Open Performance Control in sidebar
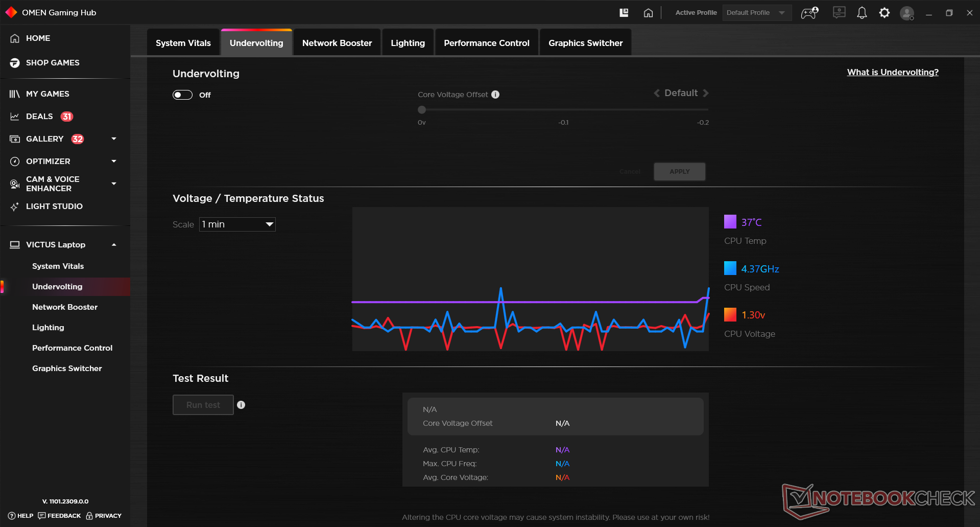 pos(73,348)
